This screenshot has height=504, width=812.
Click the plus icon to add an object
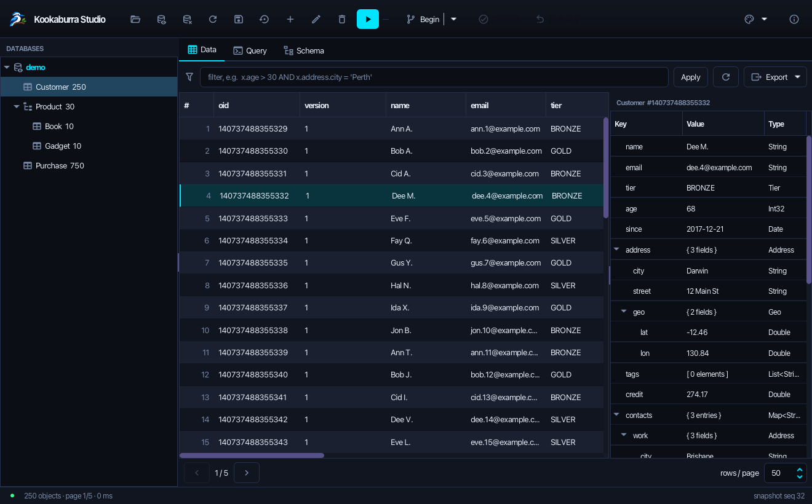click(x=290, y=19)
